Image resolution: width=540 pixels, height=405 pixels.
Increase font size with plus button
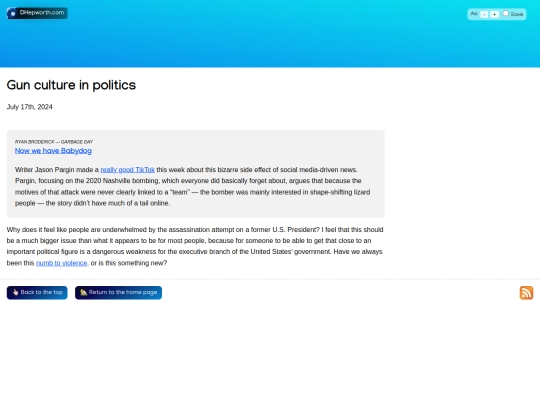point(494,14)
